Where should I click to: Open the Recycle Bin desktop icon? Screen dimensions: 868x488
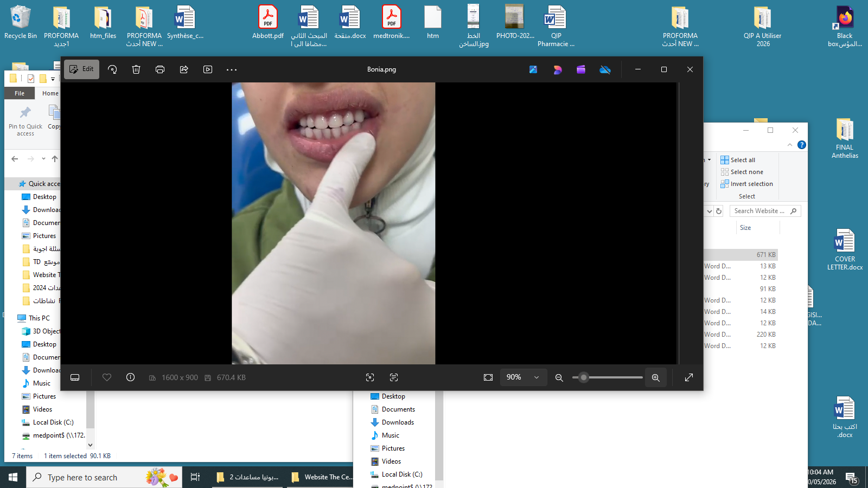pyautogui.click(x=21, y=23)
